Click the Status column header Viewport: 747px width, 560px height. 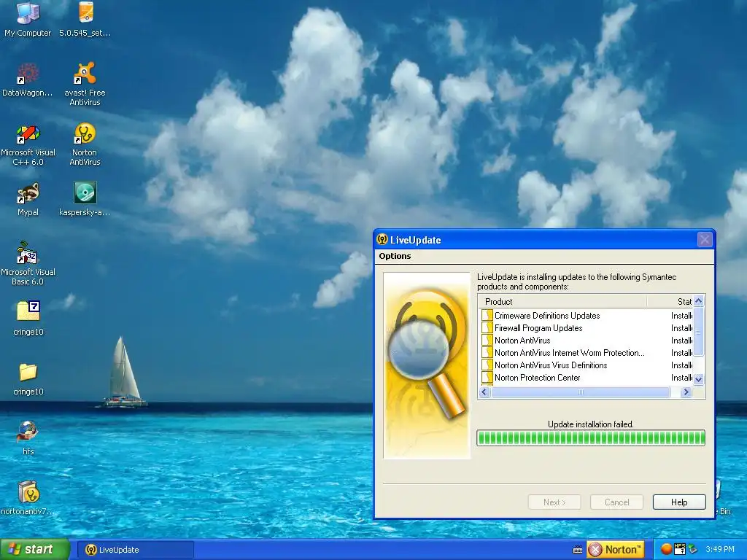[x=670, y=301]
